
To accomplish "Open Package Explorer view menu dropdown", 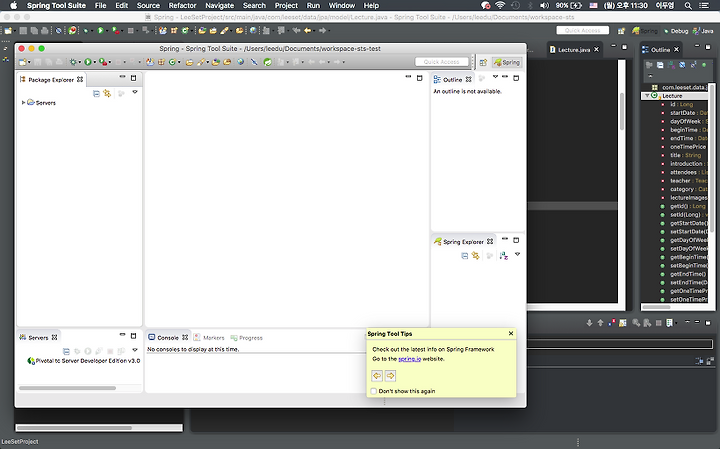I will coord(135,92).
